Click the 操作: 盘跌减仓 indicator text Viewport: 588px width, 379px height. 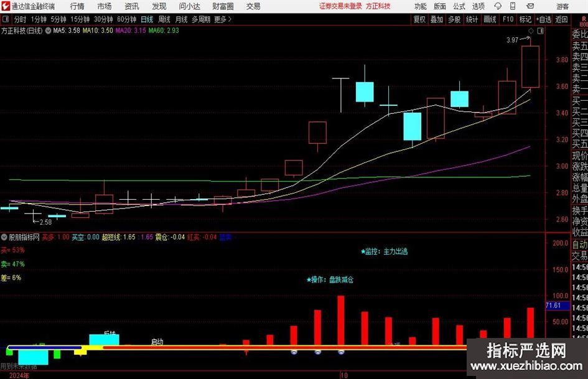click(330, 279)
